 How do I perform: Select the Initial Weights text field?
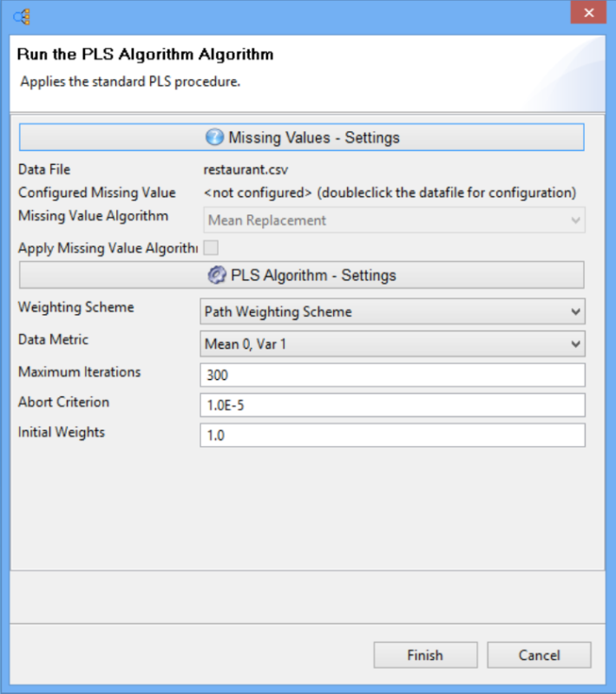(392, 435)
